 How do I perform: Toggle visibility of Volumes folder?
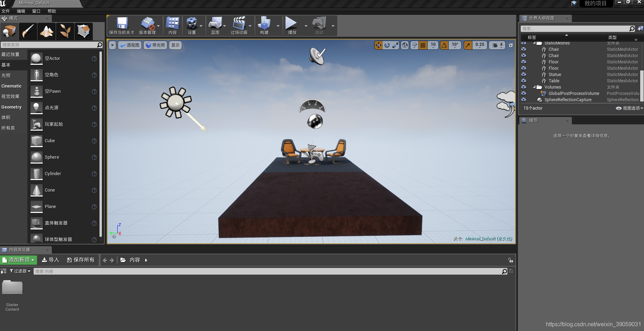[524, 87]
